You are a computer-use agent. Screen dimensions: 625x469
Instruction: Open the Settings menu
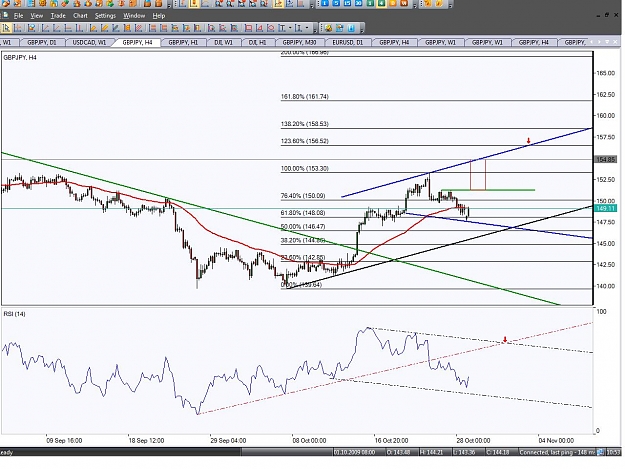(105, 16)
